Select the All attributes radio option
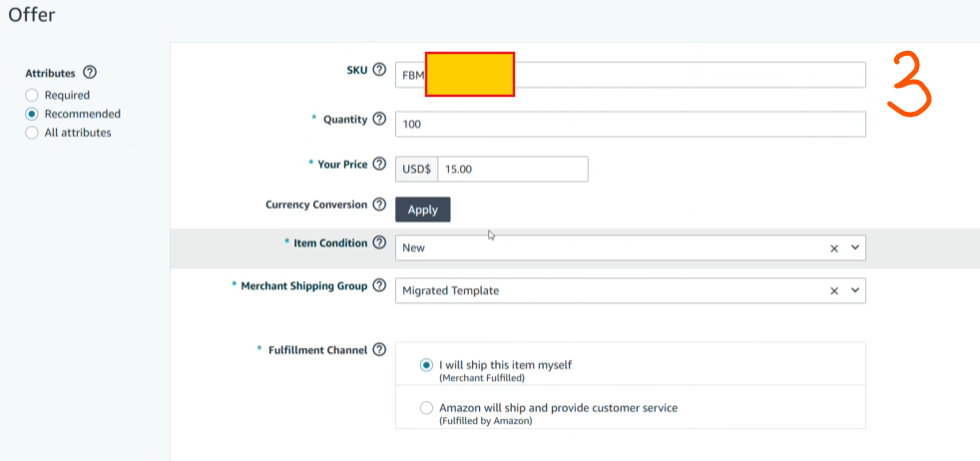Image resolution: width=980 pixels, height=461 pixels. (32, 133)
